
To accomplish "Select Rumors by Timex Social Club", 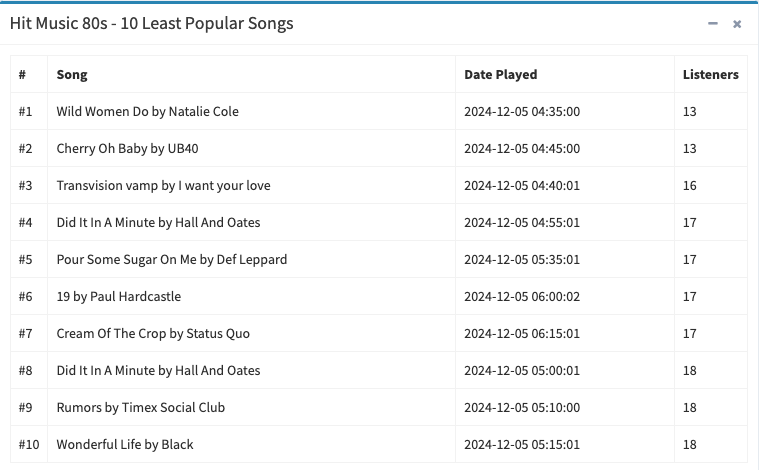I will [x=141, y=408].
